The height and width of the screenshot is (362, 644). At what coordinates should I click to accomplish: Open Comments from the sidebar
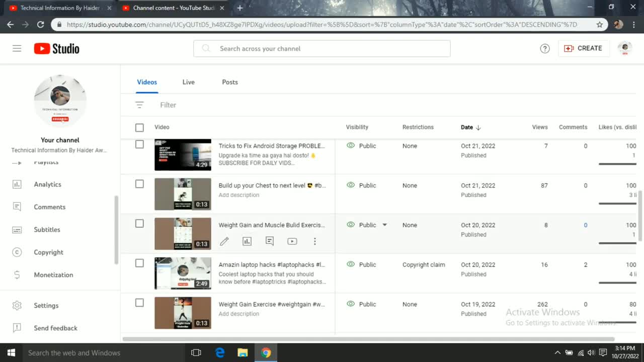click(50, 207)
